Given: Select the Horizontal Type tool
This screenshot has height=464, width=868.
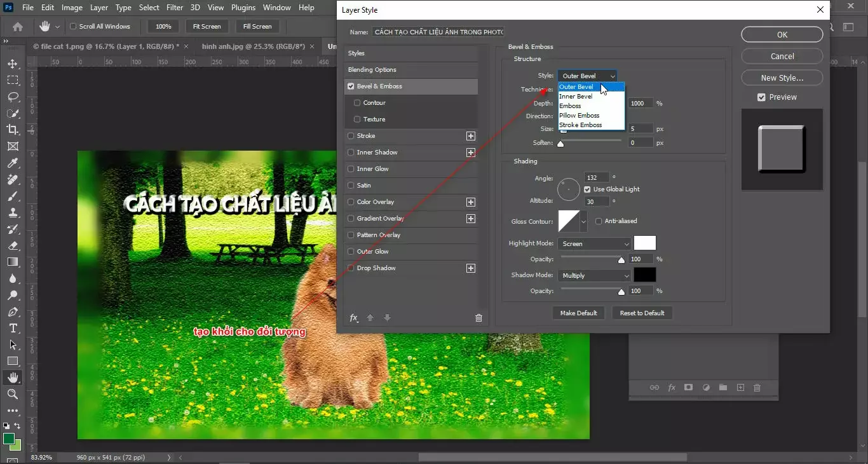Looking at the screenshot, I should (13, 329).
